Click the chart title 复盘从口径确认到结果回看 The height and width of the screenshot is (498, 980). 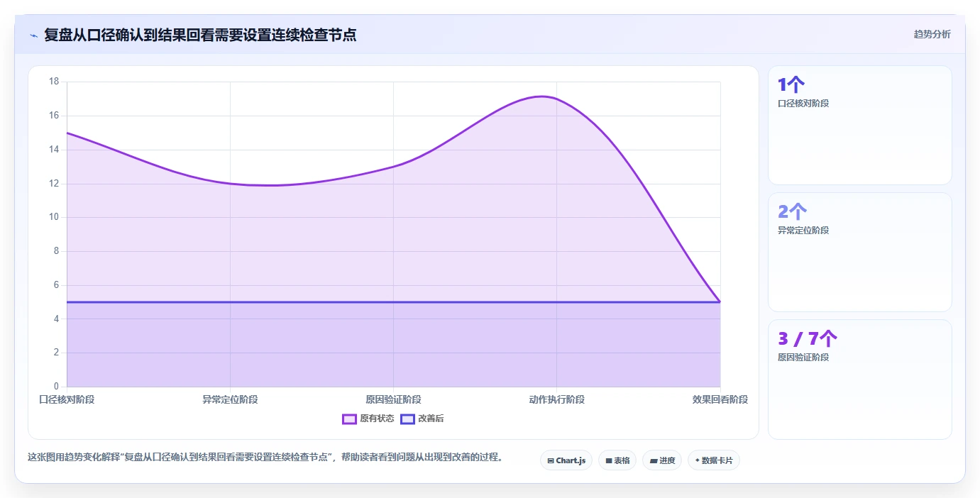pyautogui.click(x=200, y=35)
